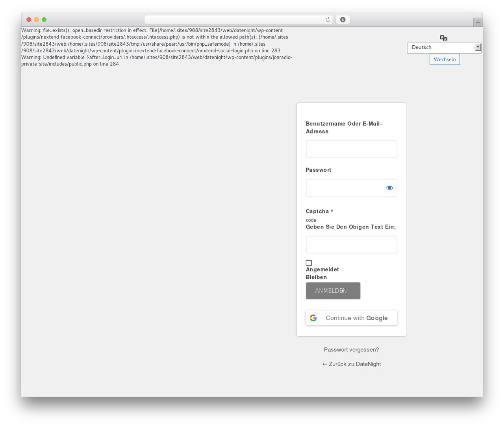Tick the Angemeldet Bleiben checkbox

coord(309,263)
